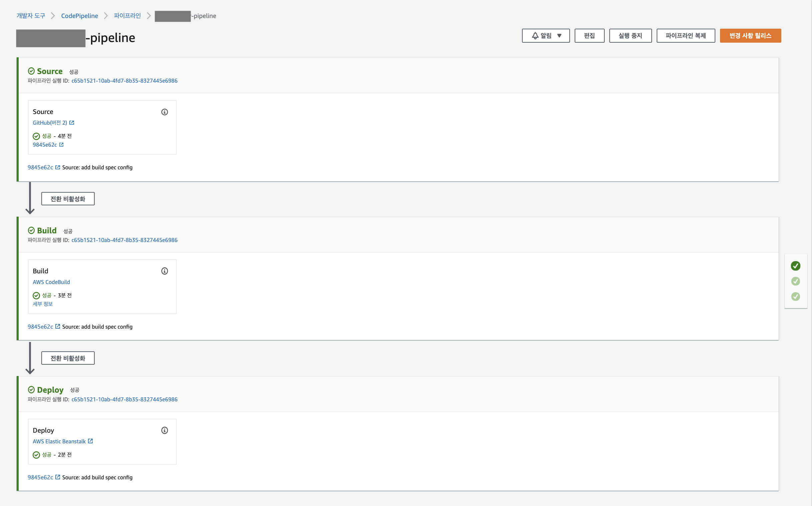Image resolution: width=812 pixels, height=506 pixels.
Task: Click success check icon in Source card status
Action: tap(36, 136)
